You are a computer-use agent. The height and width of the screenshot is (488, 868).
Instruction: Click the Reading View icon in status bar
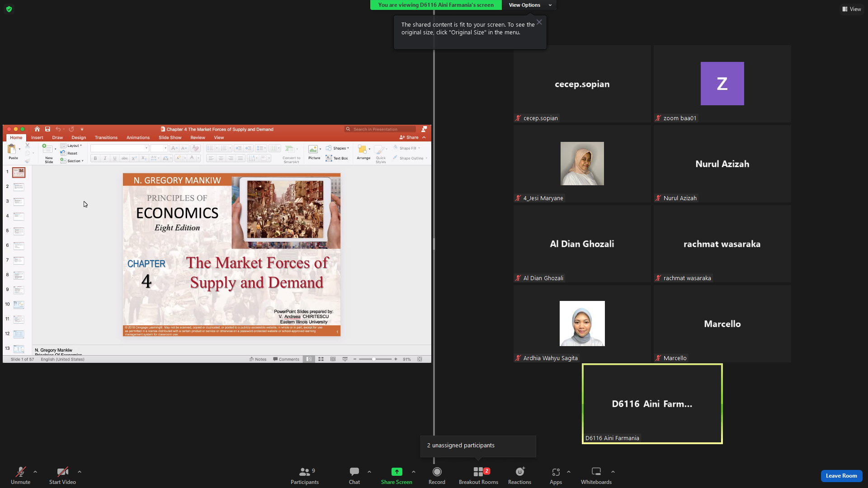(333, 359)
